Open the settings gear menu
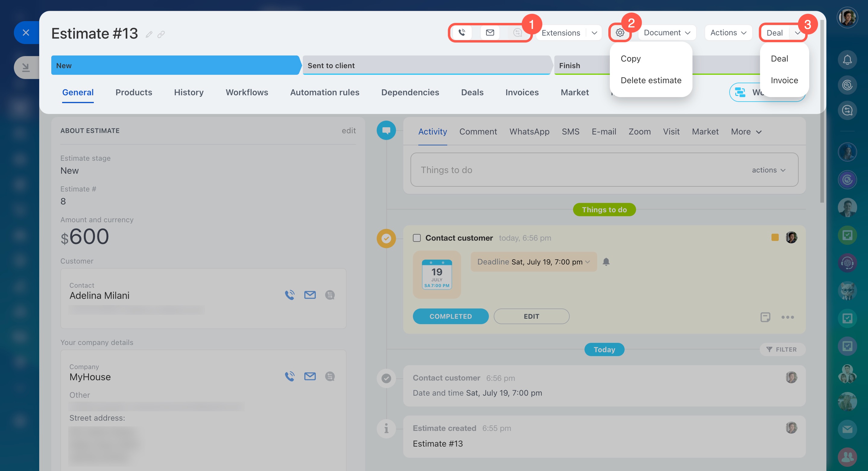This screenshot has width=868, height=471. click(x=620, y=33)
